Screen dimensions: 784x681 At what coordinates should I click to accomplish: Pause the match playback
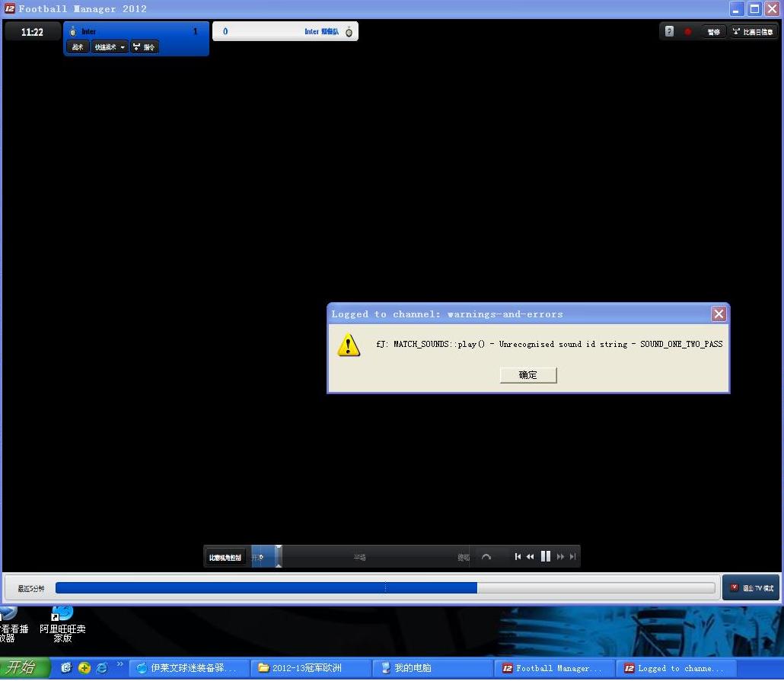pyautogui.click(x=546, y=556)
